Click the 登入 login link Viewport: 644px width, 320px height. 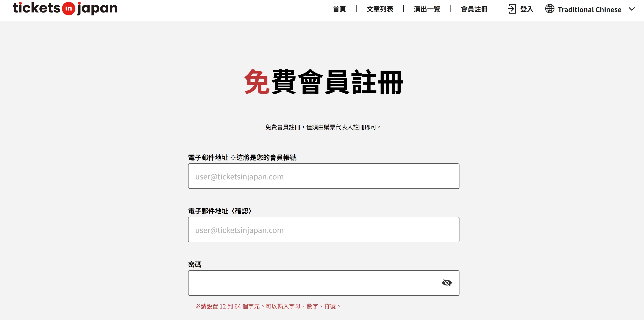click(526, 9)
